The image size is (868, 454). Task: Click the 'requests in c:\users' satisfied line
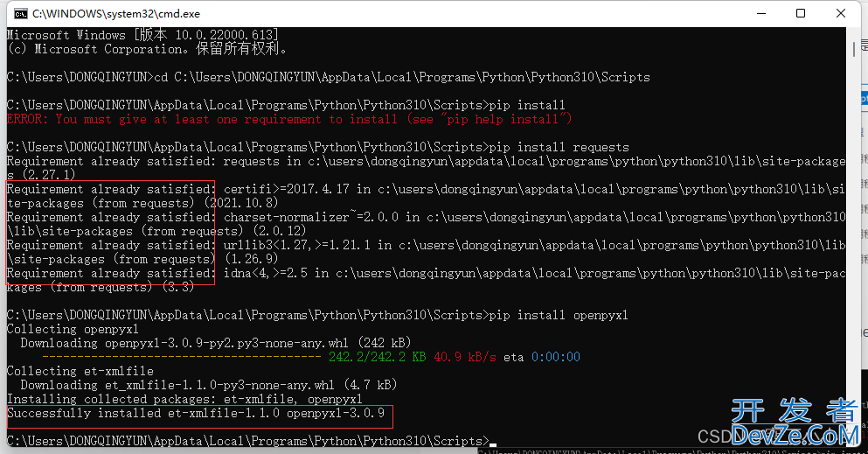click(426, 161)
